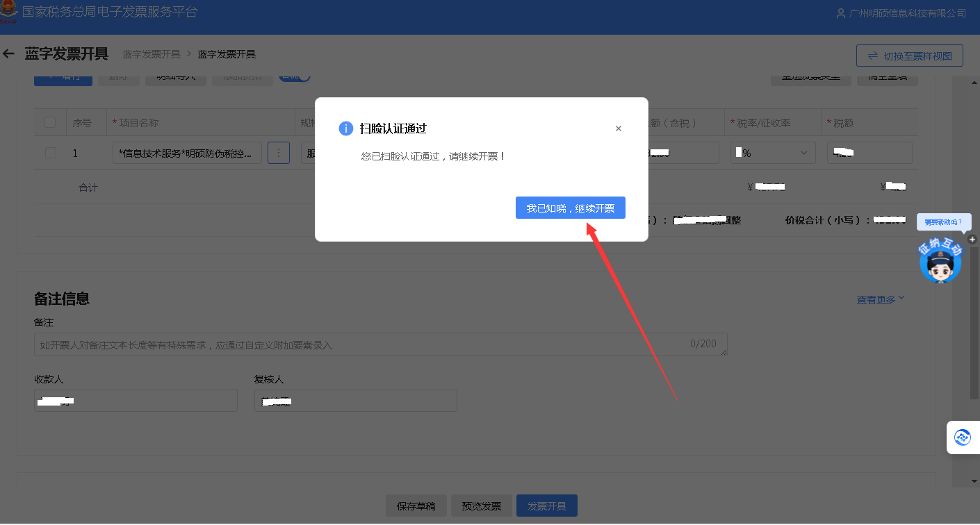Tick the select-all checkbox in table header
This screenshot has height=525, width=980.
tap(50, 123)
